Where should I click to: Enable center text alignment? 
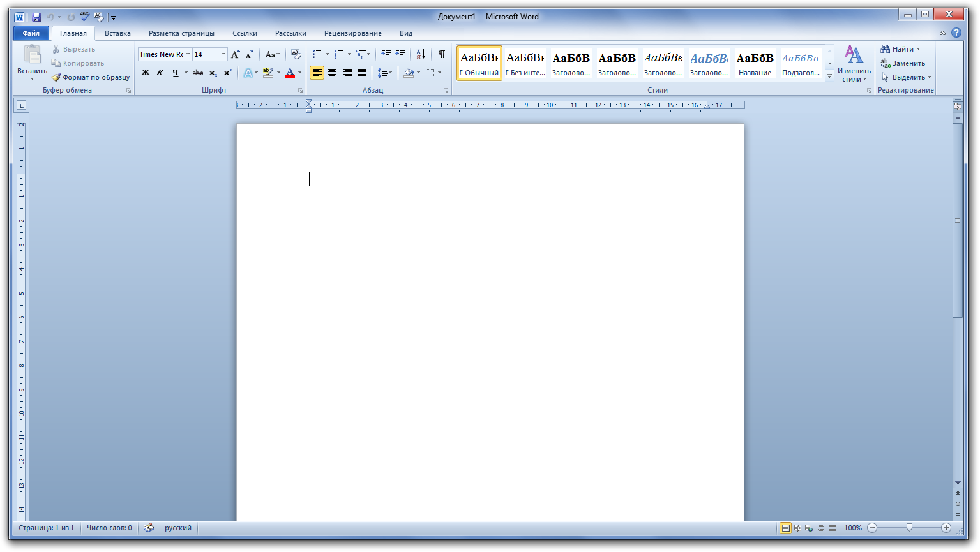point(332,73)
